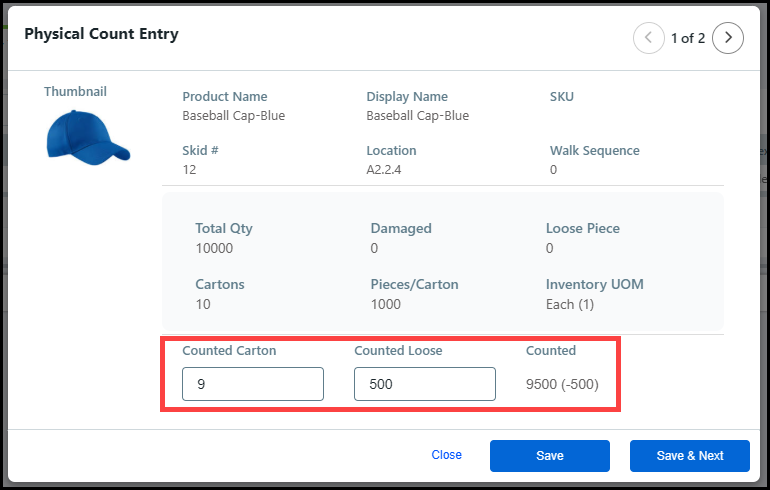This screenshot has width=770, height=490.
Task: Click the Walk Sequence label
Action: (x=594, y=151)
